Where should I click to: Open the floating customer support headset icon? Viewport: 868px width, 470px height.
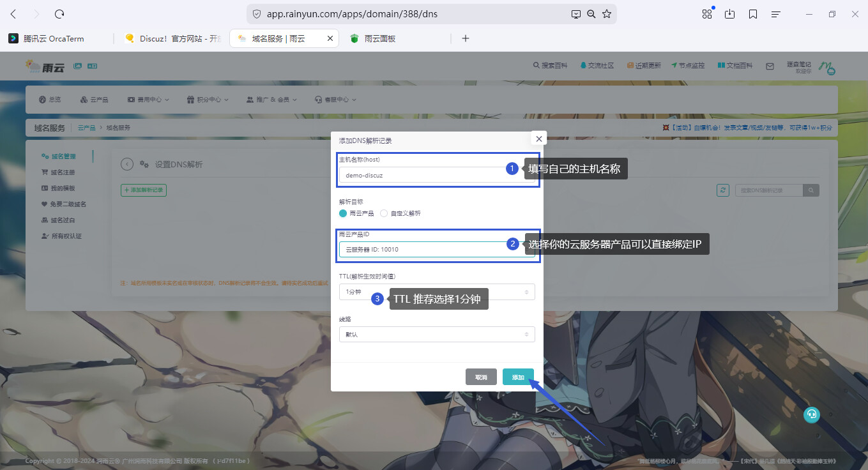click(811, 414)
